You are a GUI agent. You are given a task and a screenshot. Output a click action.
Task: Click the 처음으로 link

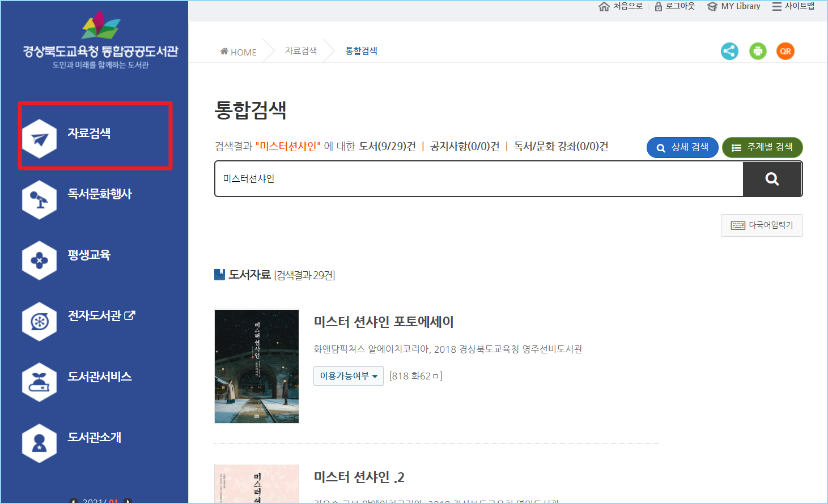tap(628, 6)
